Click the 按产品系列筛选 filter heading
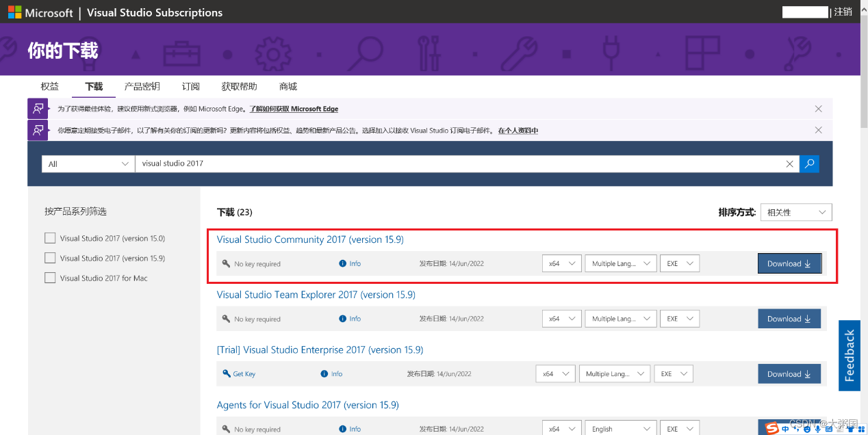 click(x=75, y=211)
